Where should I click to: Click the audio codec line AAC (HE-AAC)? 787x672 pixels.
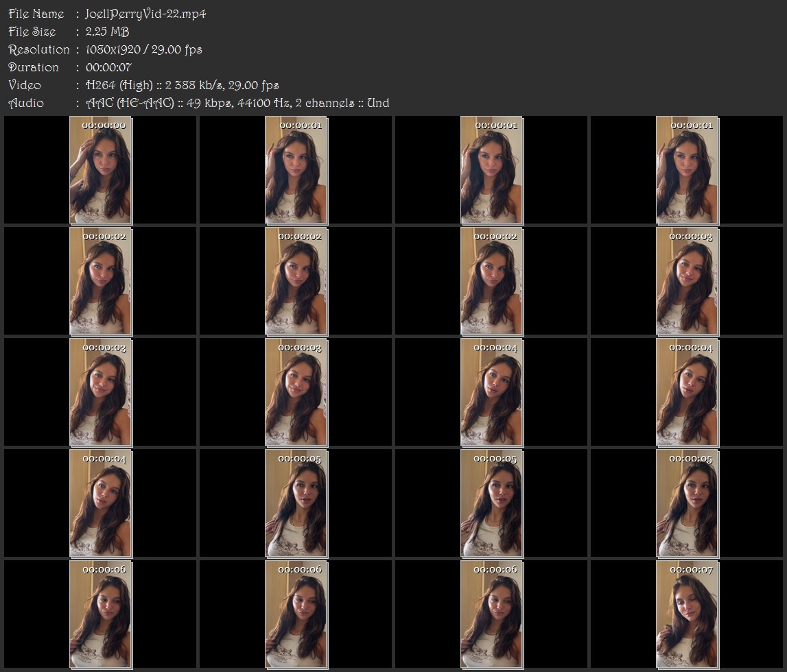[x=237, y=103]
